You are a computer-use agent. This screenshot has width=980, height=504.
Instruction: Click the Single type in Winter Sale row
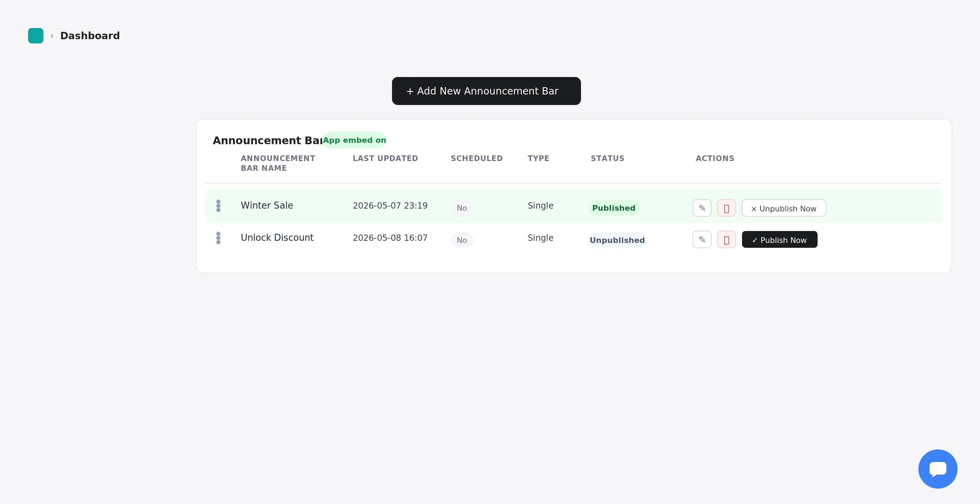click(540, 206)
